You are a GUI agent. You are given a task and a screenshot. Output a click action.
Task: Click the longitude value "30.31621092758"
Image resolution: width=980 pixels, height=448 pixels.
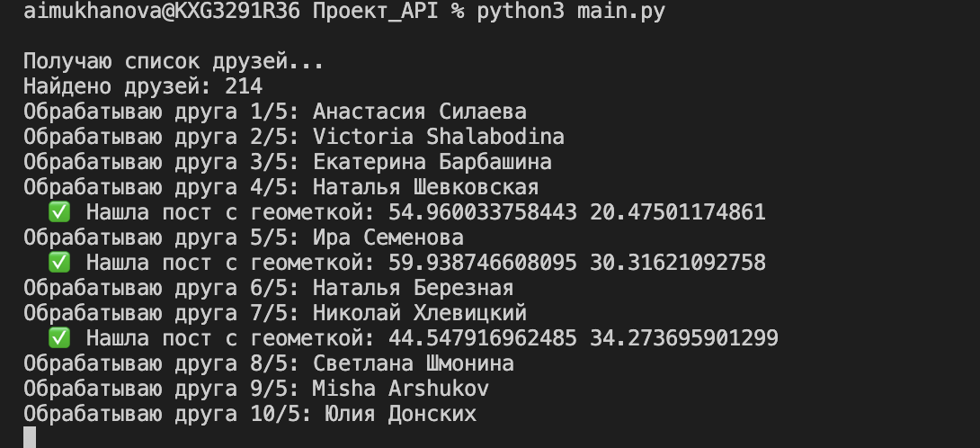coord(678,263)
